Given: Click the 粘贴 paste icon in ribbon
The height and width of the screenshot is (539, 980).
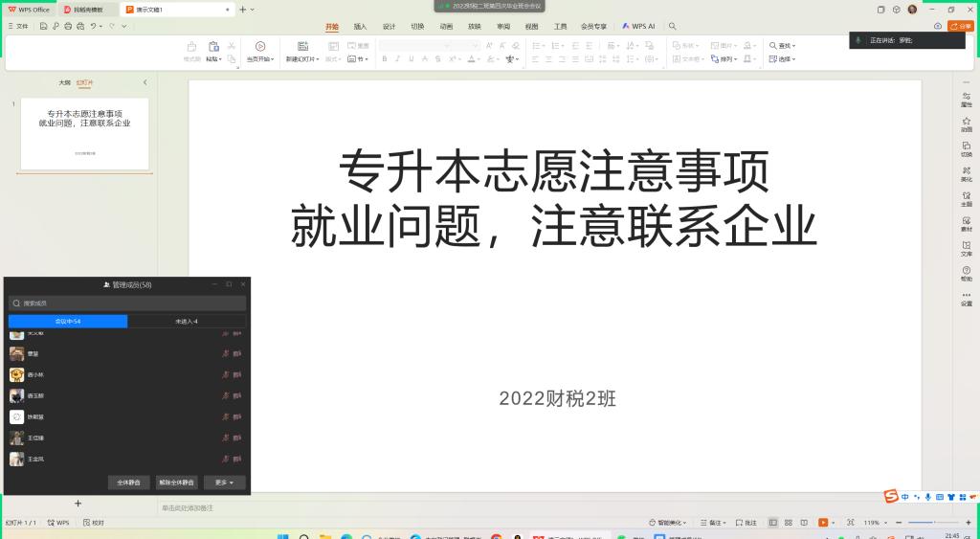Looking at the screenshot, I should (x=212, y=47).
